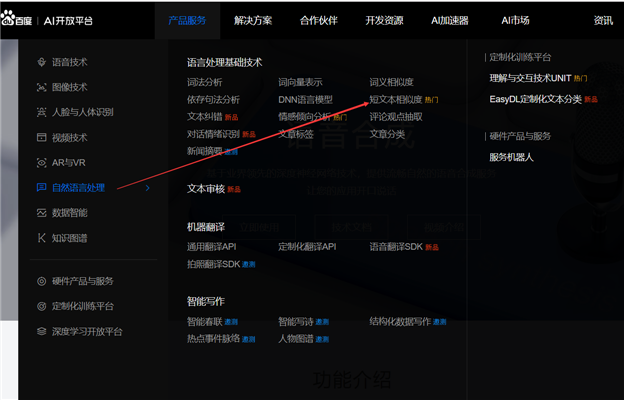This screenshot has width=624, height=400.
Task: Open the 文本纠错 link
Action: click(205, 117)
